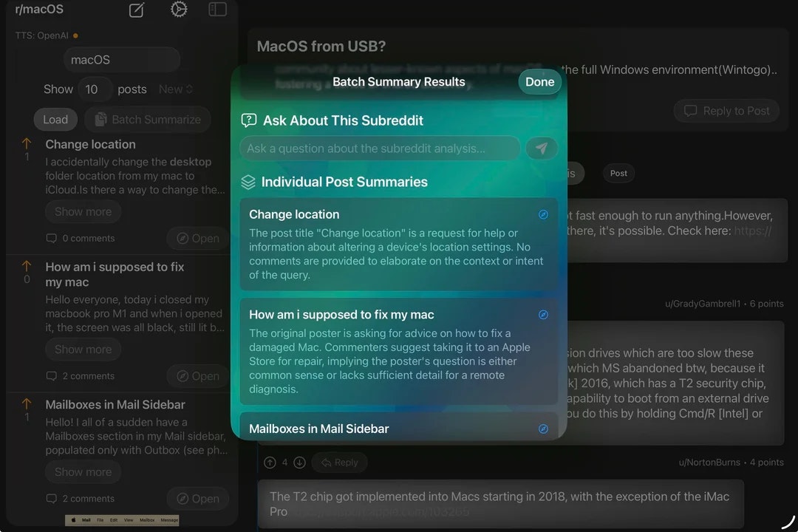Screen dimensions: 798x532
Task: Open the How am i supposed to fix post
Action: (197, 375)
